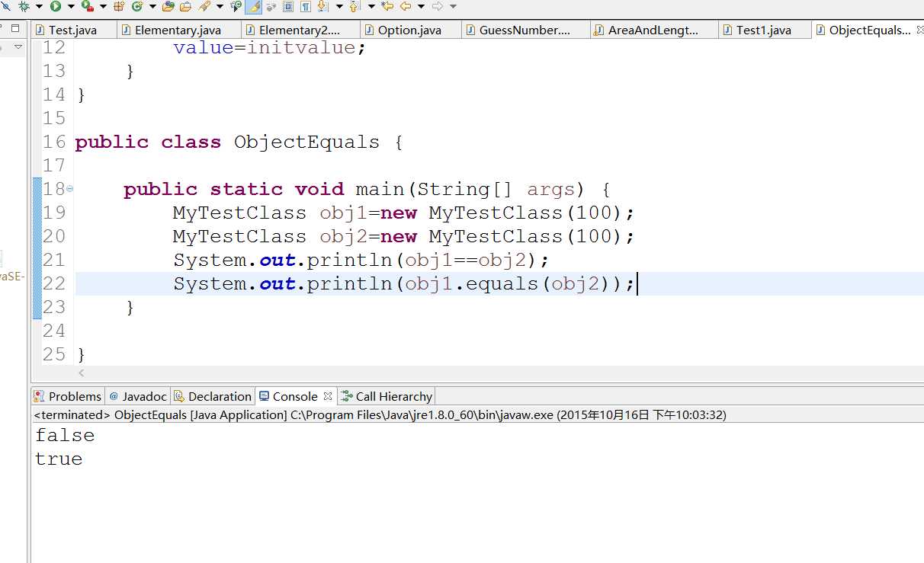Expand the Search dropdown arrow
The width and height of the screenshot is (924, 563).
[x=220, y=7]
